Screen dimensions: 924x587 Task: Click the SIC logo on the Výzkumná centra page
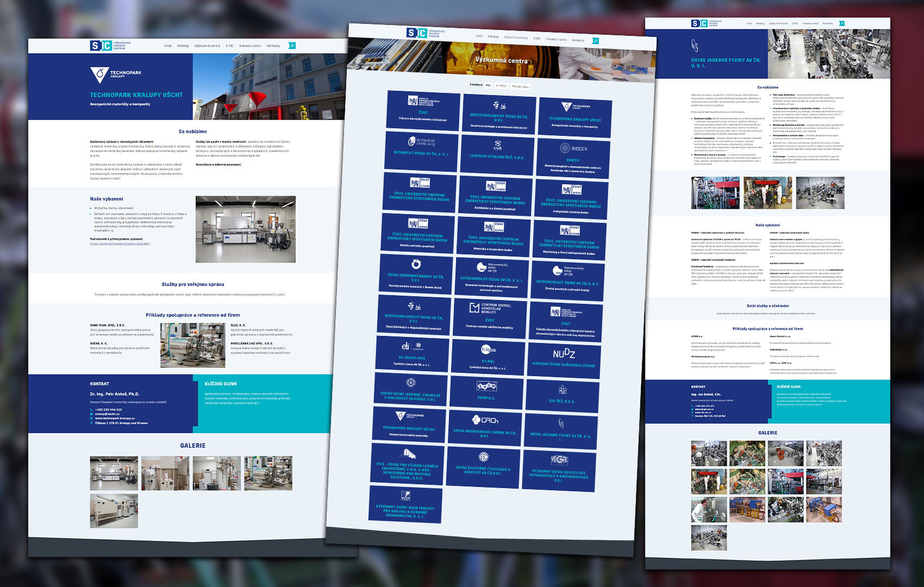[417, 33]
